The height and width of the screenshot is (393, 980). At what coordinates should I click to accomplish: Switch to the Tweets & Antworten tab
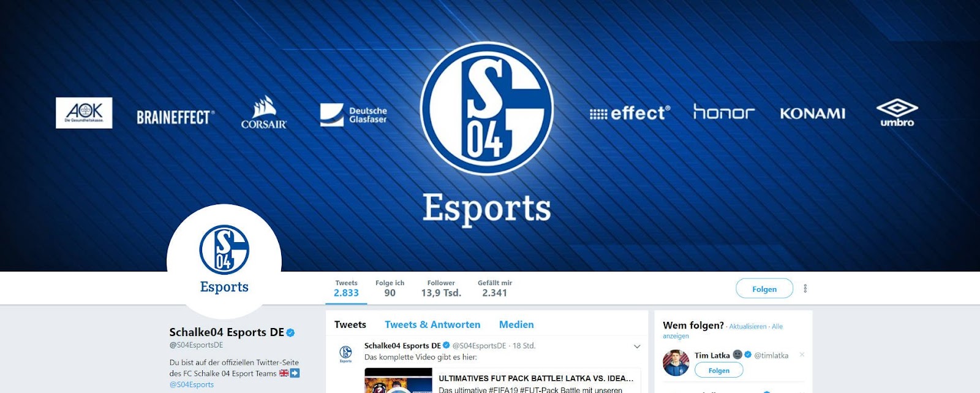click(432, 324)
